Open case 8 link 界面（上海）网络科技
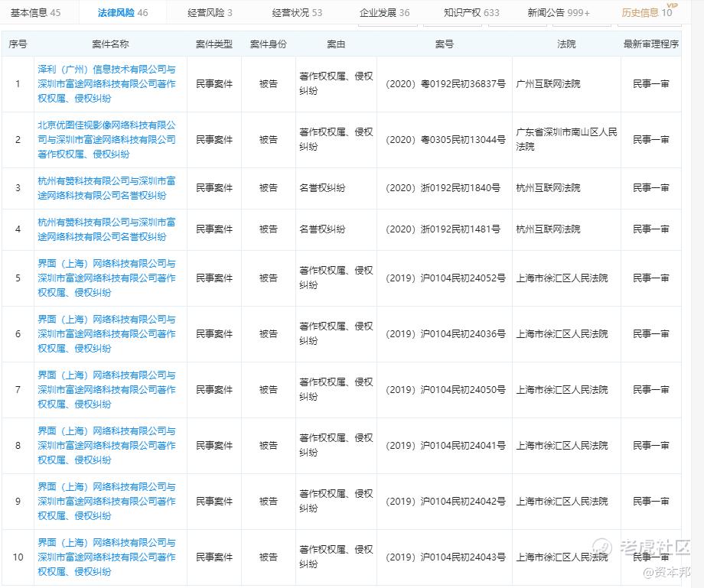Viewport: 704px width, 588px height. click(106, 445)
